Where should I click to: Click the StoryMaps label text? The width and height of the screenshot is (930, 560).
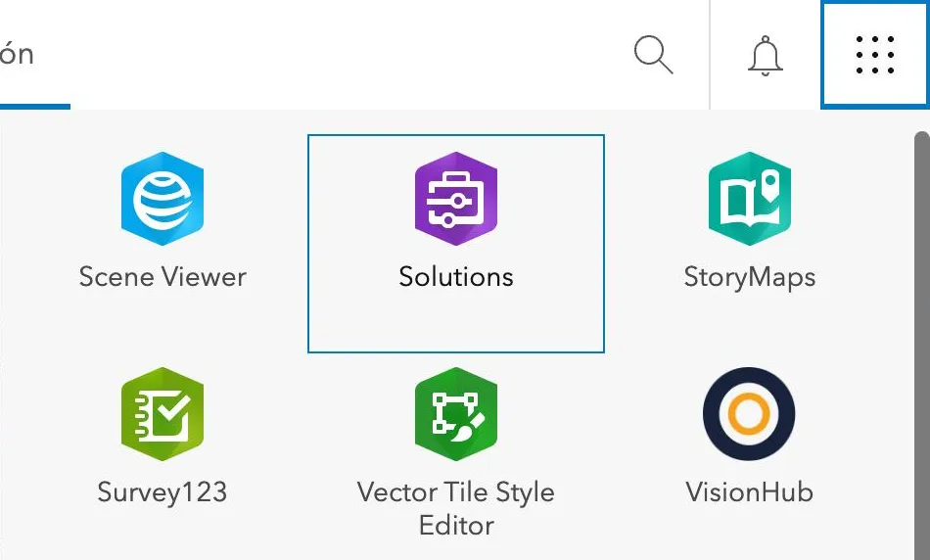pos(750,278)
